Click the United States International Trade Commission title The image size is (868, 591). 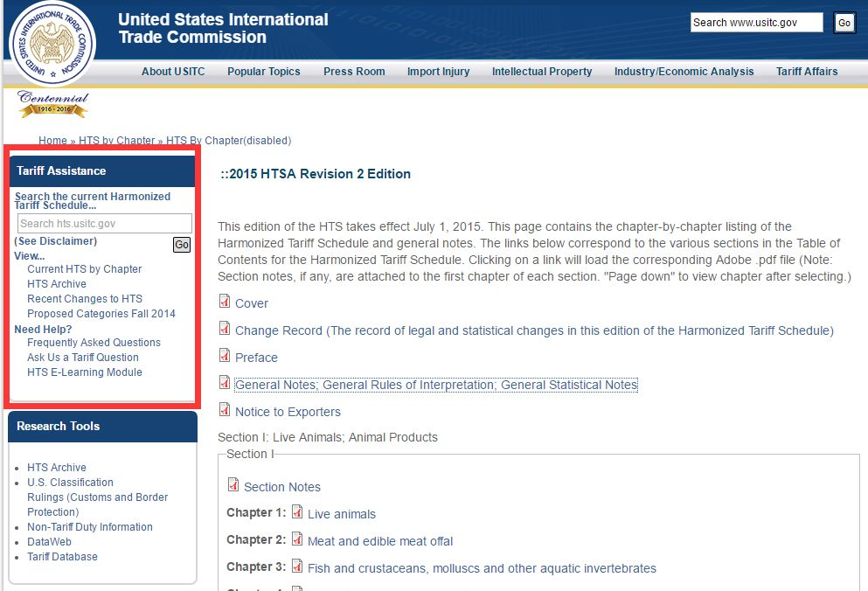(x=223, y=28)
